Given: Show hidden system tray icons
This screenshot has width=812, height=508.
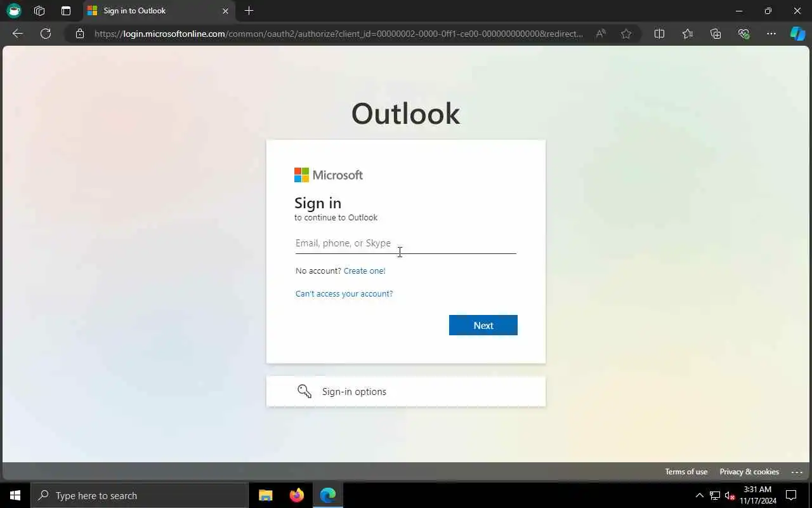Looking at the screenshot, I should coord(700,495).
